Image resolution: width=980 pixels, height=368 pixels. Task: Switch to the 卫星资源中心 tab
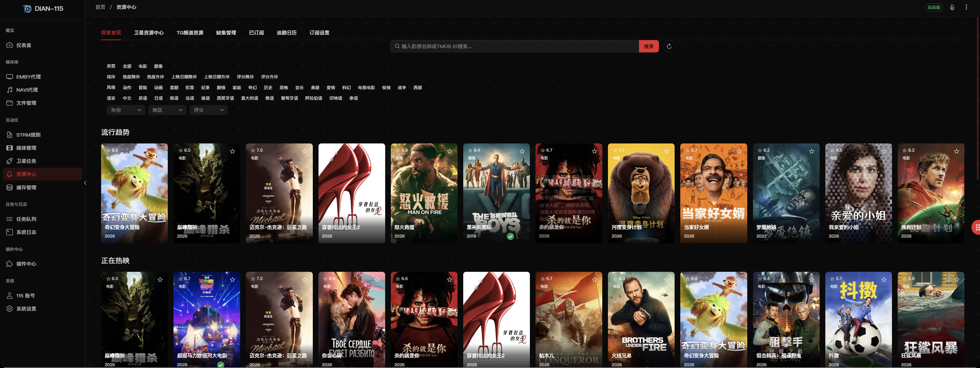coord(149,33)
